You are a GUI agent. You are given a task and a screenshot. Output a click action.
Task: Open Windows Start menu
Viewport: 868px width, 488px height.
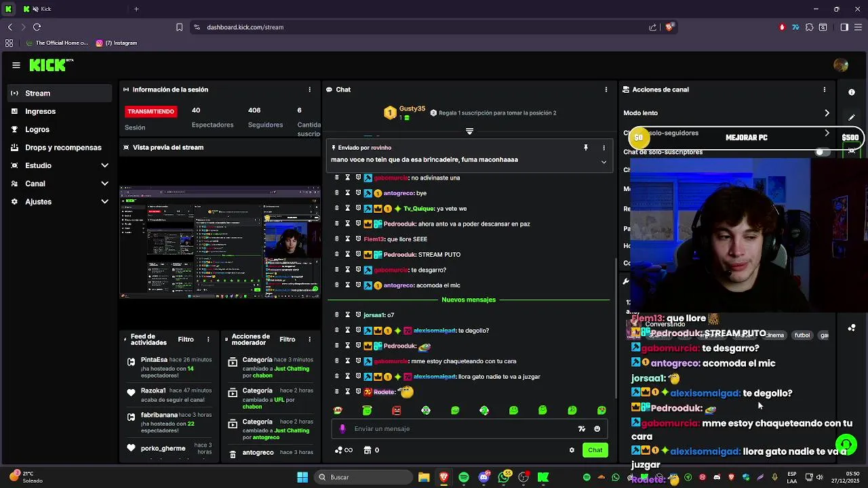coord(302,477)
